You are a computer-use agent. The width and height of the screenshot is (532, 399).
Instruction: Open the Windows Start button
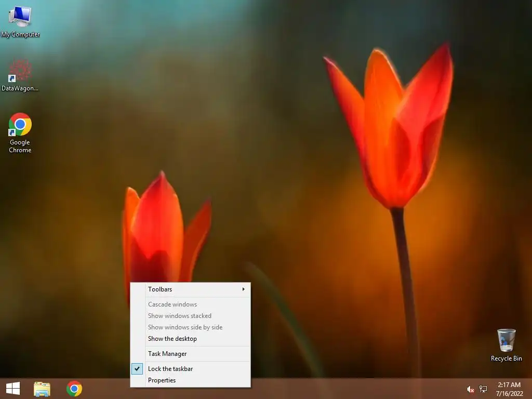pos(13,389)
